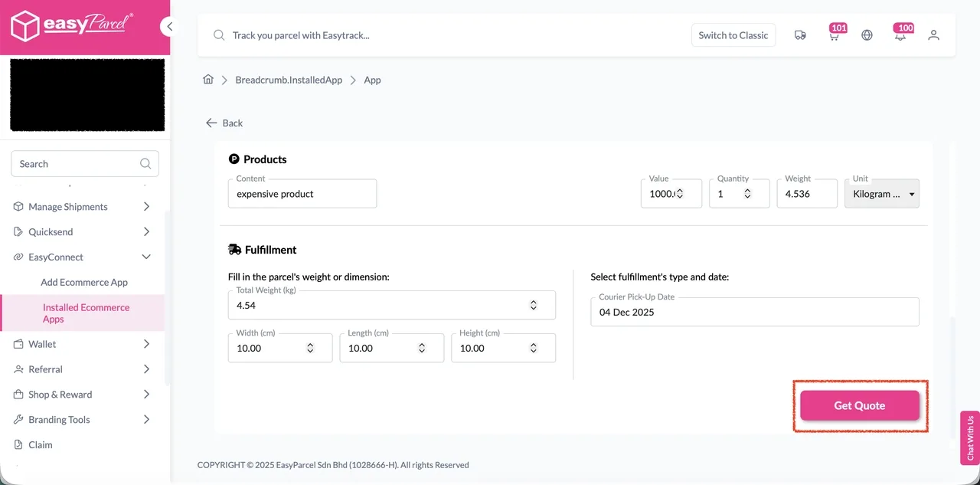
Task: Open notifications showing 100 alerts
Action: point(900,35)
